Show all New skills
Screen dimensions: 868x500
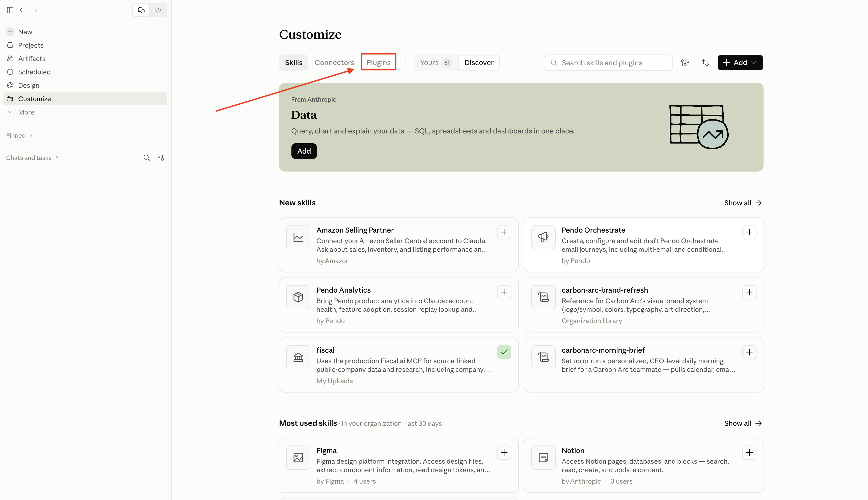click(743, 203)
